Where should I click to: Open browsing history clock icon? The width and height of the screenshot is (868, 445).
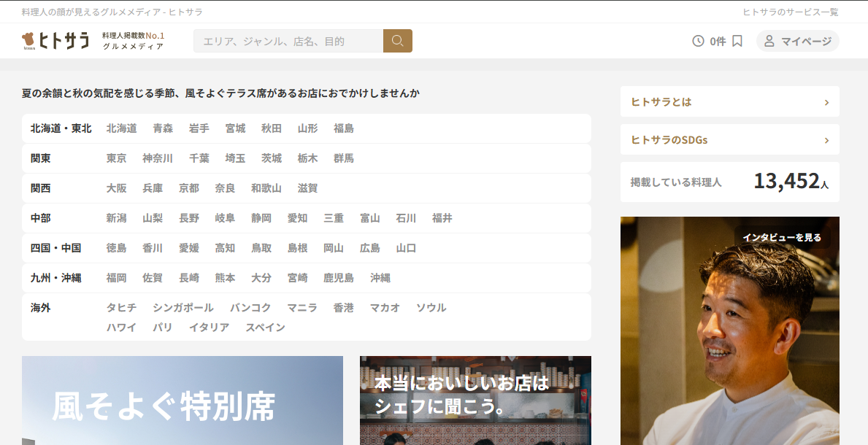coord(698,41)
